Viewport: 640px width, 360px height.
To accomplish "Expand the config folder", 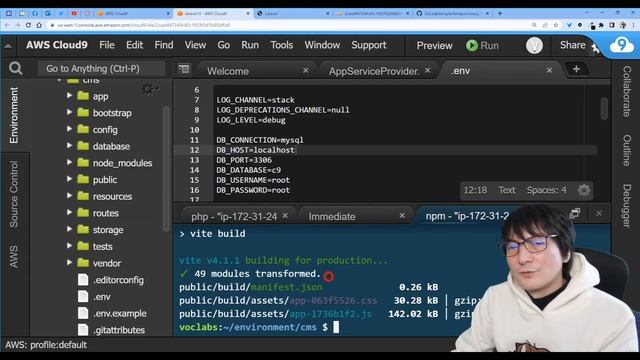I will click(69, 129).
